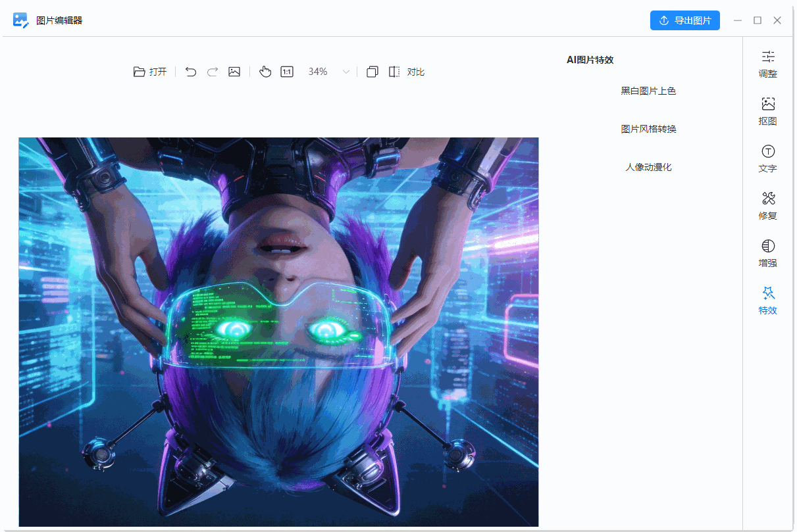797x532 pixels.
Task: Undo the last edit
Action: coord(191,72)
